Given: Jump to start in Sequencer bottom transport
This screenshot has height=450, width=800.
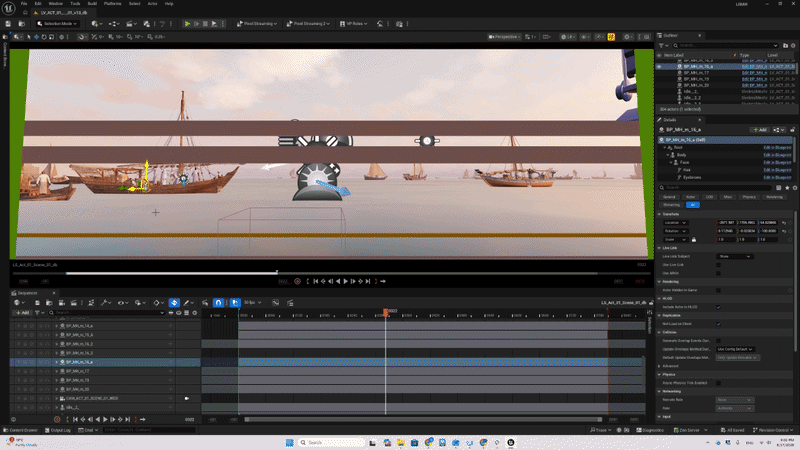Looking at the screenshot, I should [75, 419].
